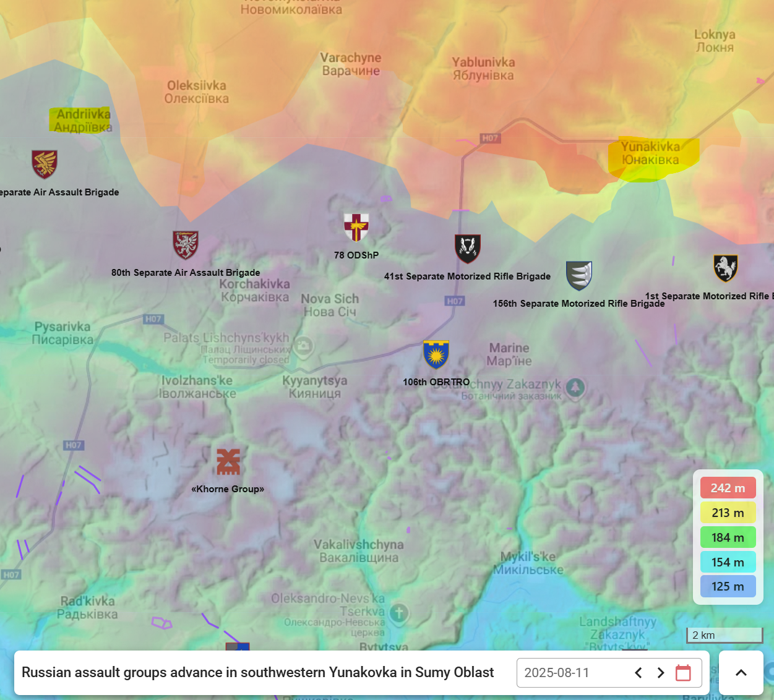Click the Mykil's'ke town label

point(528,563)
